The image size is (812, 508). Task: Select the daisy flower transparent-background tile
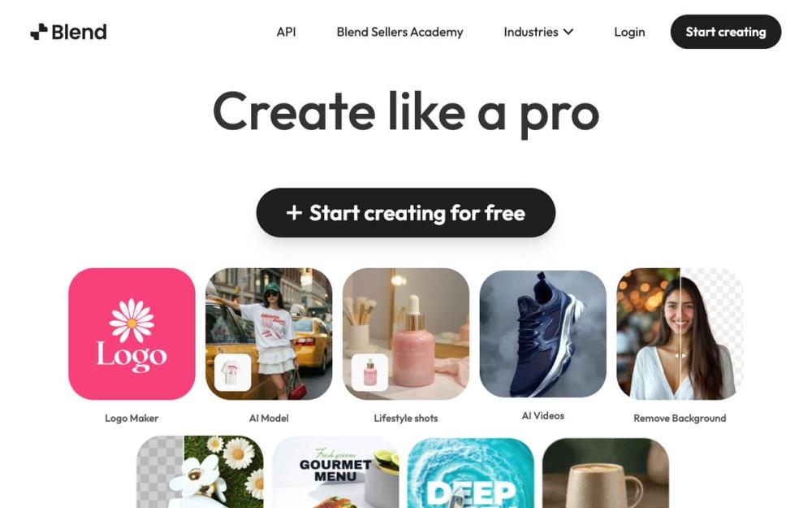click(x=200, y=473)
